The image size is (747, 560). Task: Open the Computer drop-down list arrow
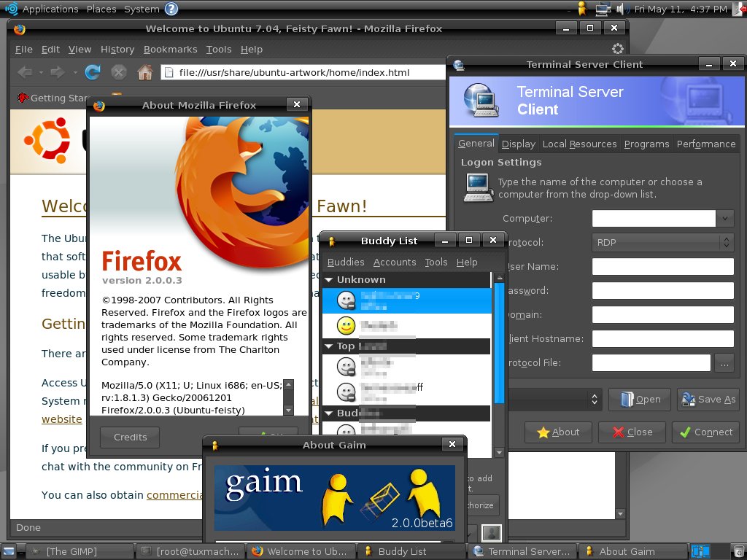coord(724,219)
